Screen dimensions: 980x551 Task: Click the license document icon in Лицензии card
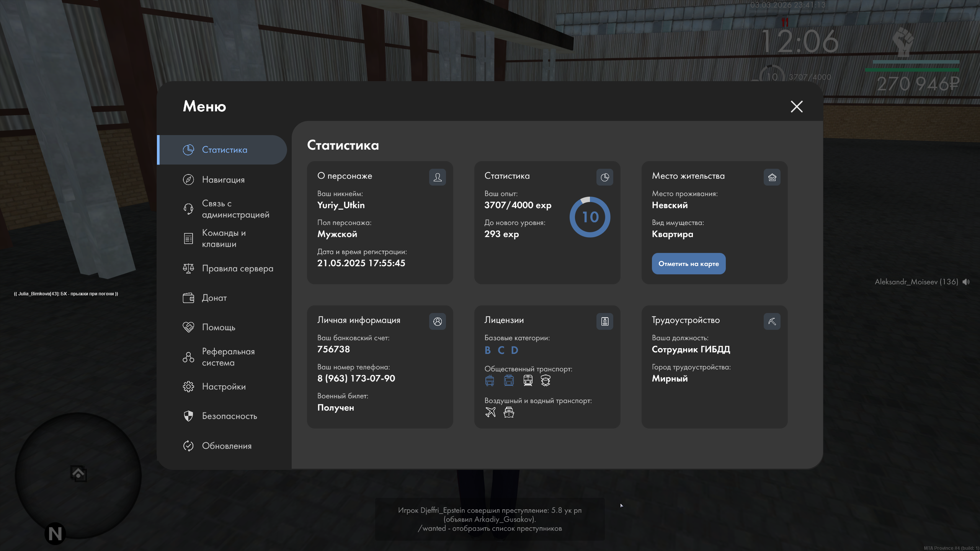604,321
